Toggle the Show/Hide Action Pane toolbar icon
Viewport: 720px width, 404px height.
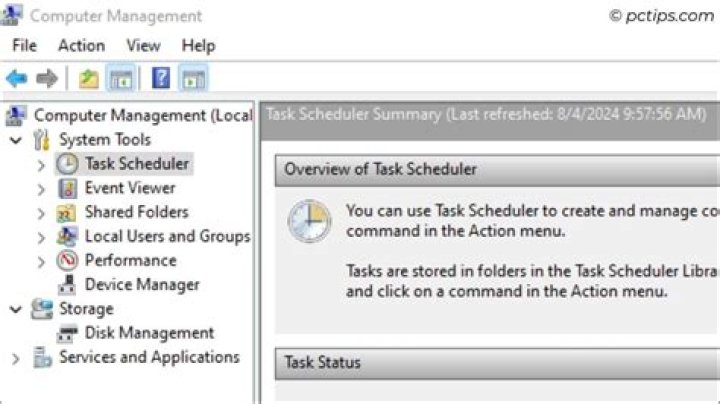[193, 79]
